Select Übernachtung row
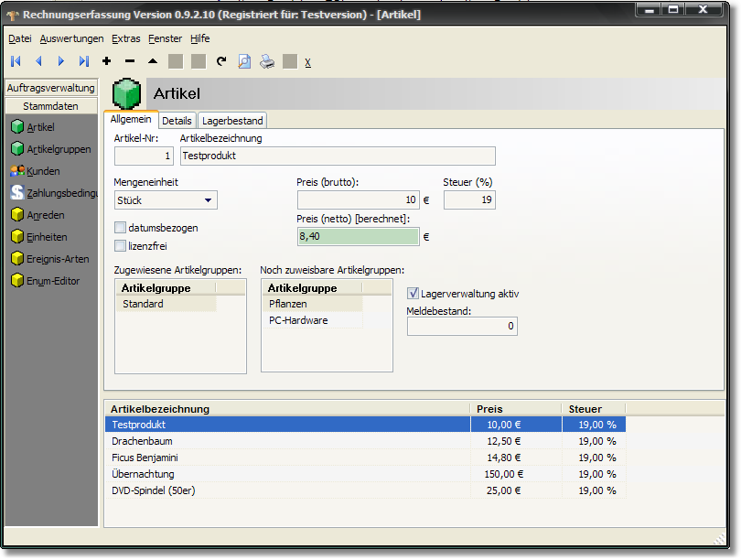741x560 pixels. [x=365, y=474]
